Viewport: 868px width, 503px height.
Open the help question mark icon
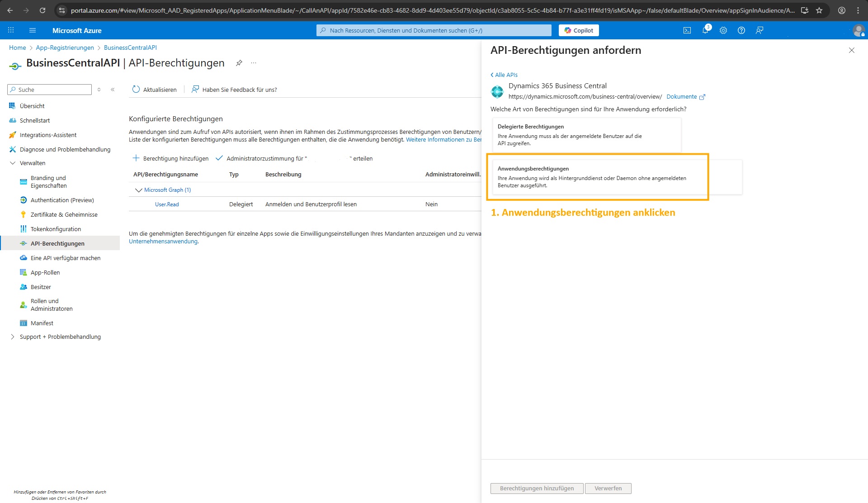click(x=741, y=30)
